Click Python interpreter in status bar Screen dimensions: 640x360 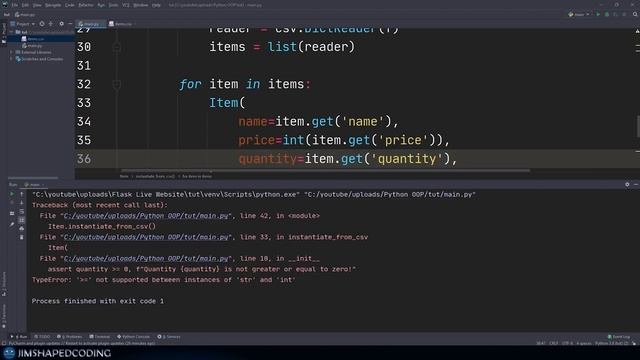[x=612, y=344]
